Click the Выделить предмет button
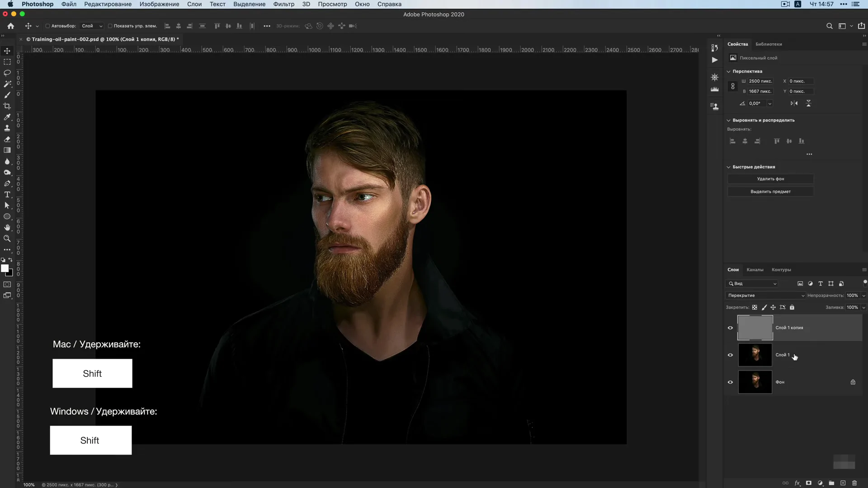The height and width of the screenshot is (488, 868). (x=770, y=192)
